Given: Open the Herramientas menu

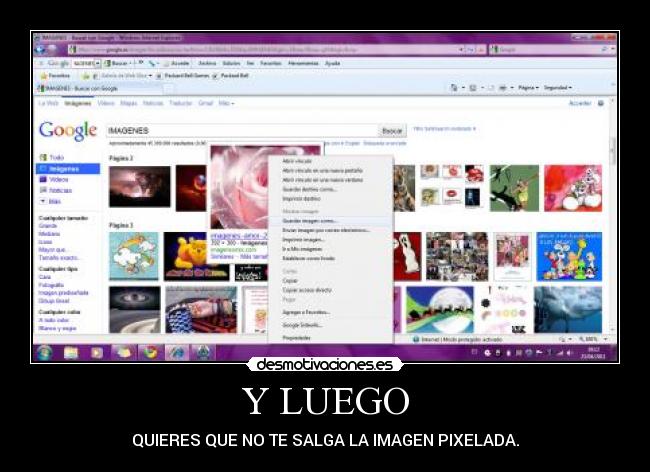Looking at the screenshot, I should pyautogui.click(x=303, y=63).
